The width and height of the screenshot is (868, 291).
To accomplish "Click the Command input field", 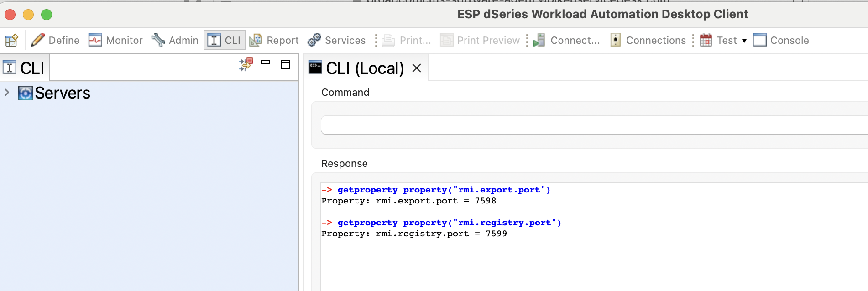I will (x=593, y=125).
